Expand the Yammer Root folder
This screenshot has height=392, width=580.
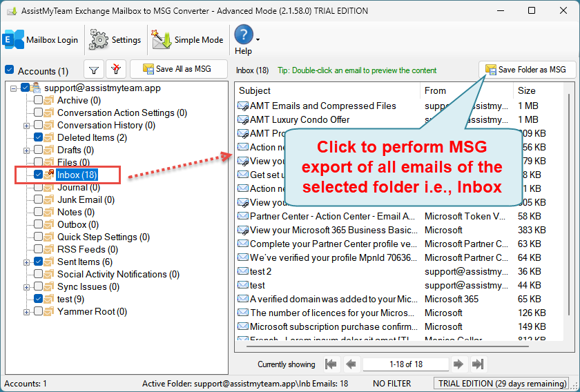(26, 312)
